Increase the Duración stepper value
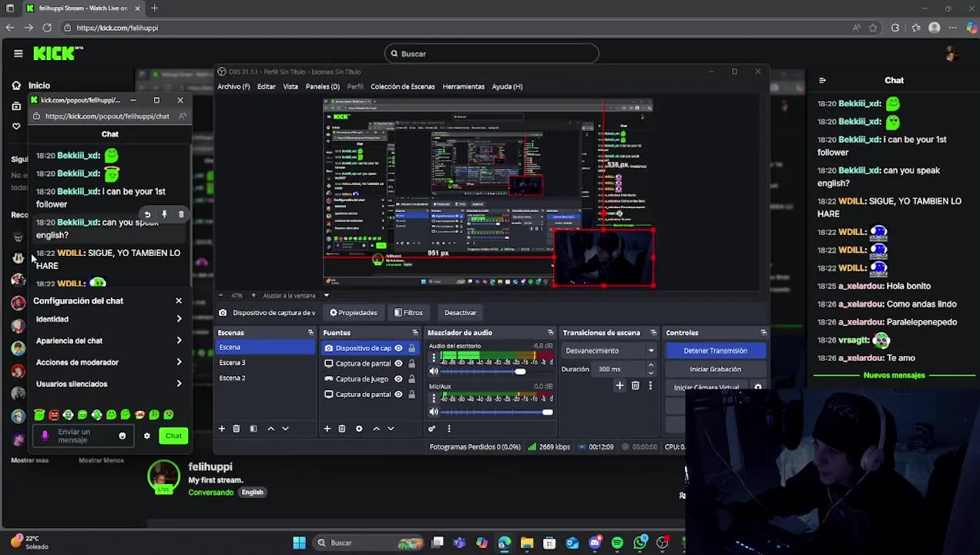 pos(651,365)
